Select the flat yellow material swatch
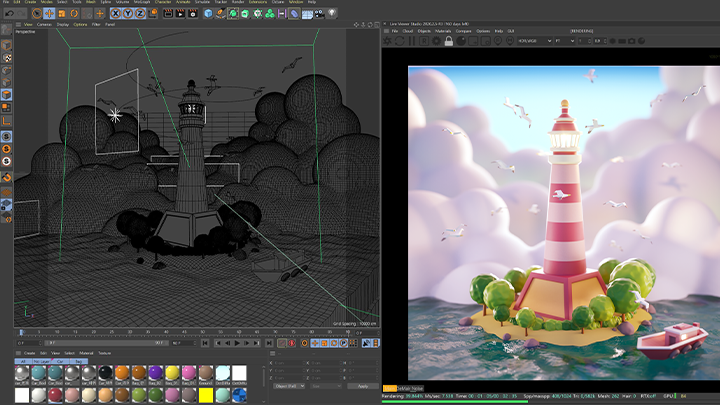This screenshot has height=405, width=720. coord(206,395)
